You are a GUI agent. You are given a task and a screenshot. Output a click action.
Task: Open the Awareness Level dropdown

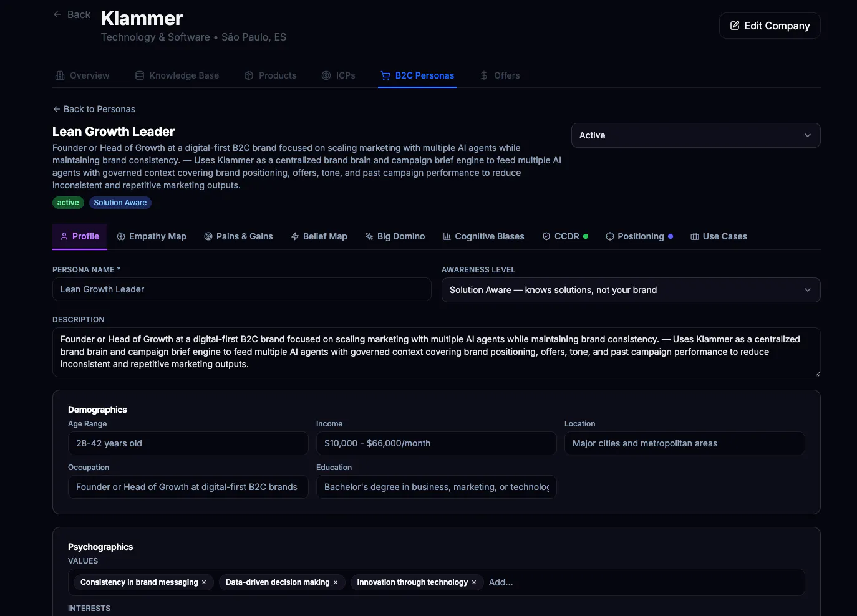631,290
